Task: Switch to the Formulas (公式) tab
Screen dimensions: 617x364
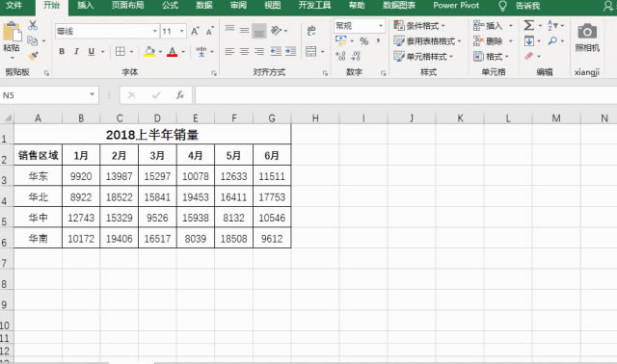Action: pos(170,6)
